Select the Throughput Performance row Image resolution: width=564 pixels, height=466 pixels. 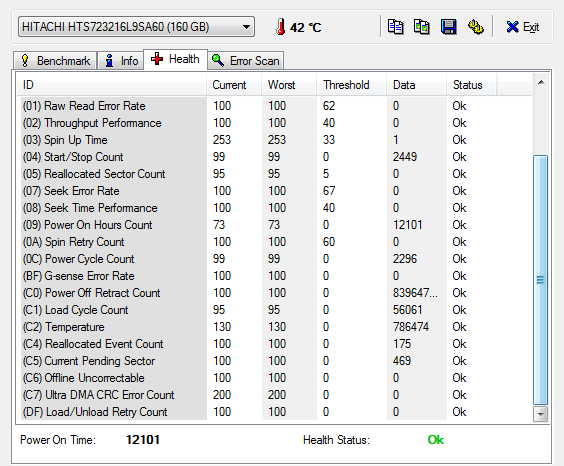(x=274, y=123)
